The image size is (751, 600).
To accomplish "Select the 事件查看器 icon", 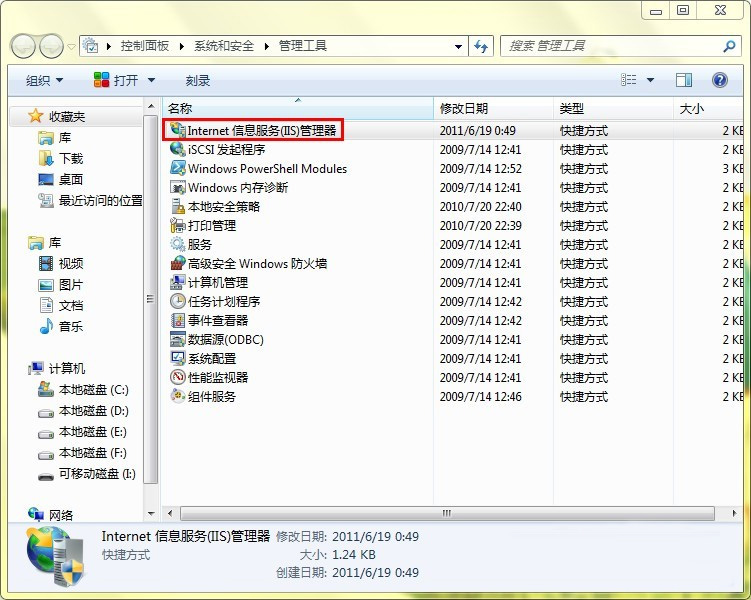I will pyautogui.click(x=178, y=321).
